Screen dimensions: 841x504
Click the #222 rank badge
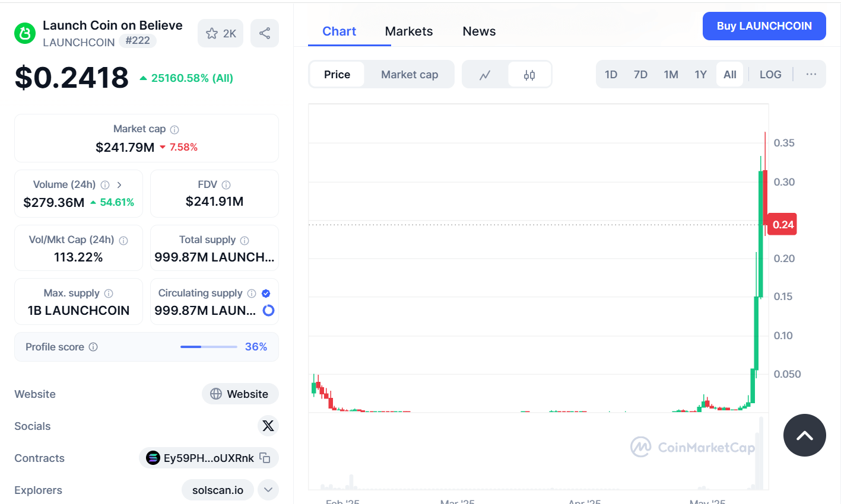click(138, 40)
